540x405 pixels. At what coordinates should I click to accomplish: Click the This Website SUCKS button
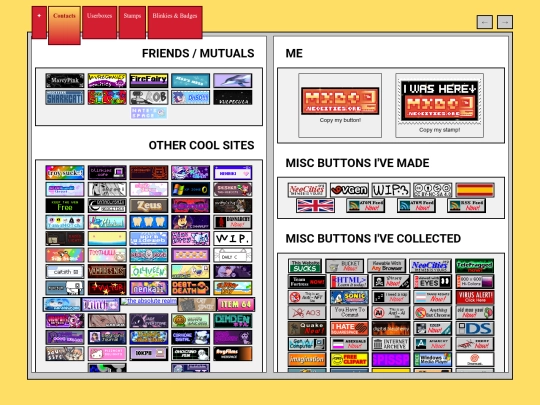[x=305, y=266]
